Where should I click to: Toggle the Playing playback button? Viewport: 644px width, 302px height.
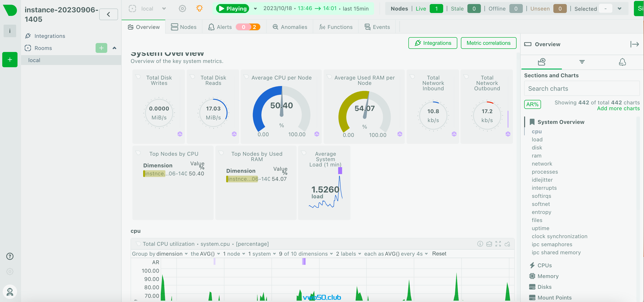(x=232, y=9)
